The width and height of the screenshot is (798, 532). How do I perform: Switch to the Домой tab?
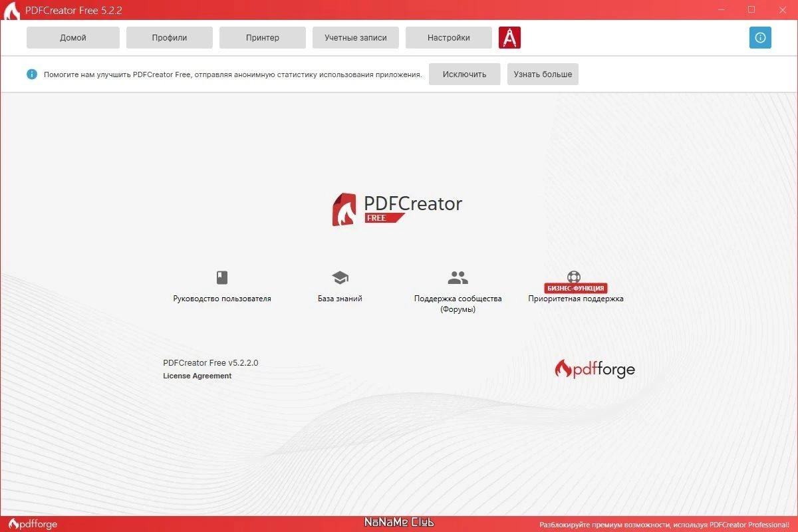coord(73,38)
